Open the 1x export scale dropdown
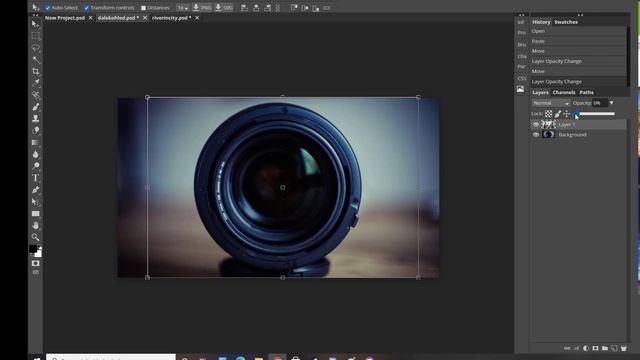640x360 pixels. click(x=182, y=8)
